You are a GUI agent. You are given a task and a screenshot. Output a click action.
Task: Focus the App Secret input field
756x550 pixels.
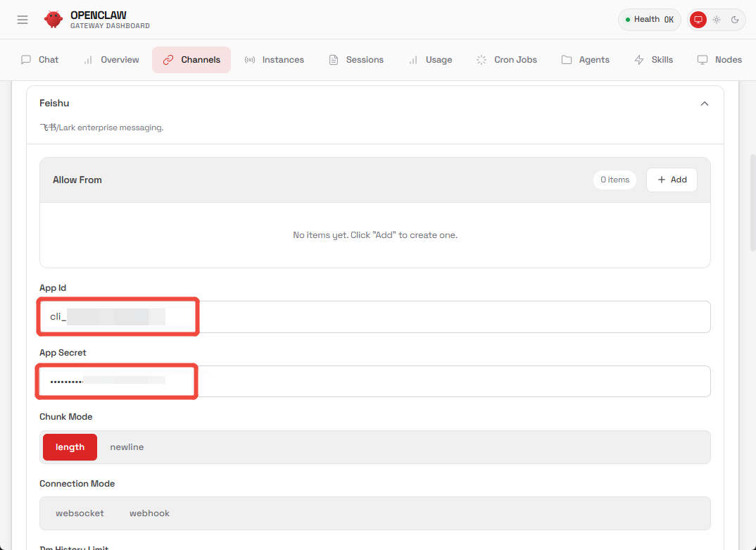tap(375, 381)
